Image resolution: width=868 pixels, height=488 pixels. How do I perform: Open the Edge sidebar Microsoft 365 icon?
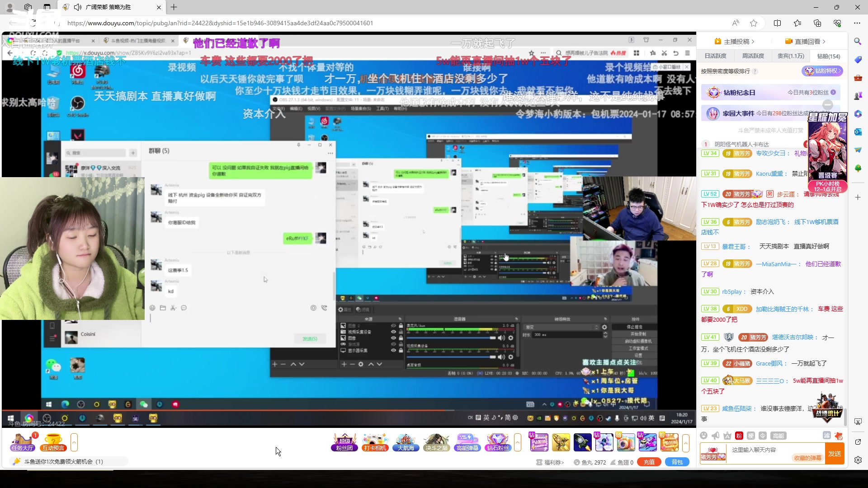(x=858, y=114)
